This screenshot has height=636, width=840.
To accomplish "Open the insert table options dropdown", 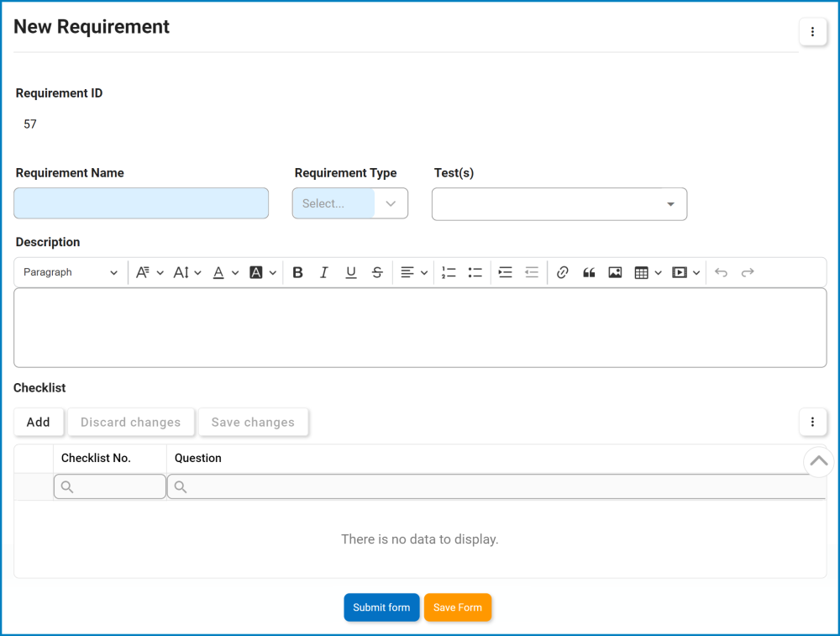I will [x=658, y=271].
